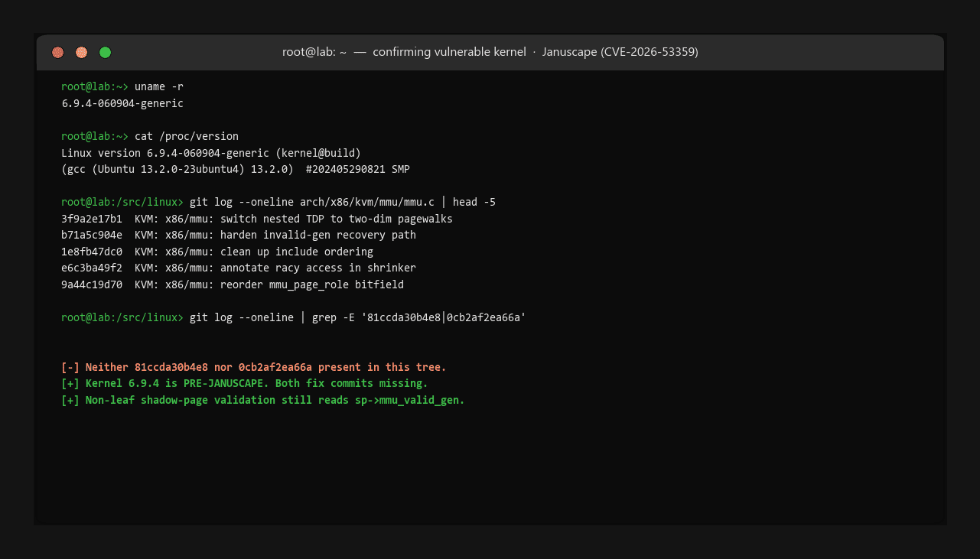The width and height of the screenshot is (980, 559).
Task: Click the 'Linux version 6.9.4-060904-generic' output line
Action: point(211,153)
